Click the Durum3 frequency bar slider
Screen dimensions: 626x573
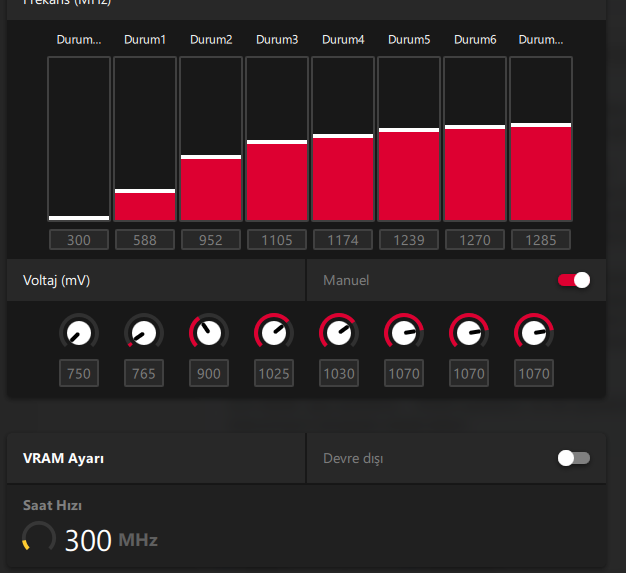pyautogui.click(x=277, y=139)
